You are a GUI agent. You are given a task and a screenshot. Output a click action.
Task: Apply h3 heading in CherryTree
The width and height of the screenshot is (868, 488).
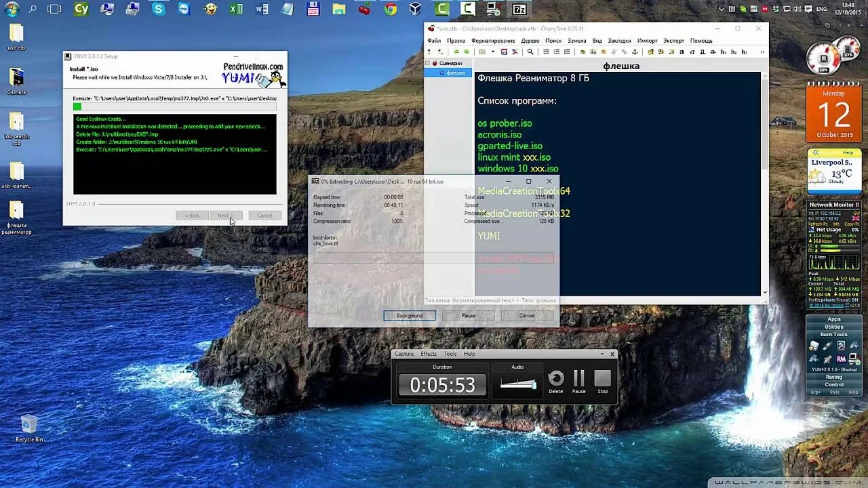pos(744,52)
